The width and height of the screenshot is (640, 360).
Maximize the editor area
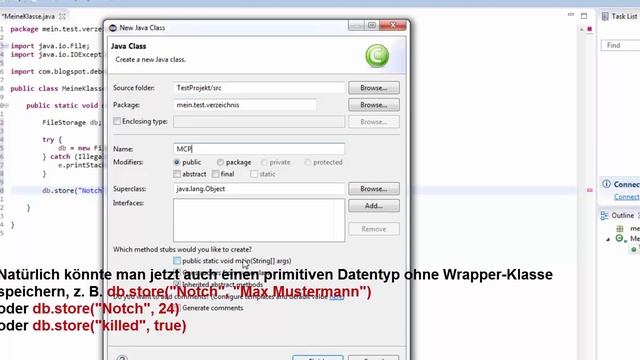584,16
